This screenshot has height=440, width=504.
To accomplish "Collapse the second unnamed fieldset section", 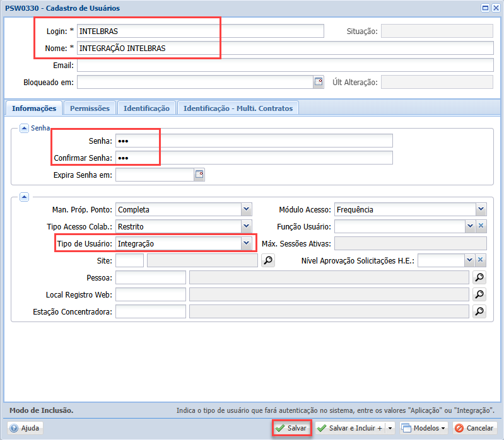I will tap(24, 197).
